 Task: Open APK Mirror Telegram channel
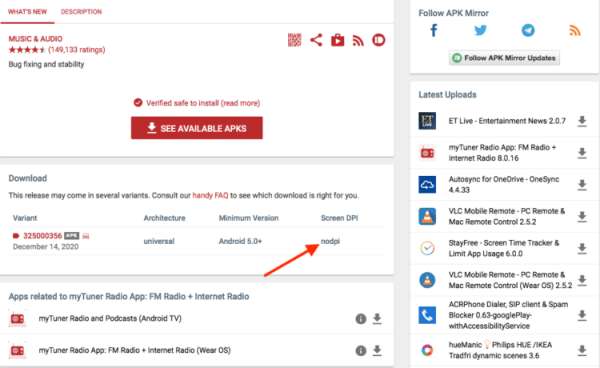[528, 30]
